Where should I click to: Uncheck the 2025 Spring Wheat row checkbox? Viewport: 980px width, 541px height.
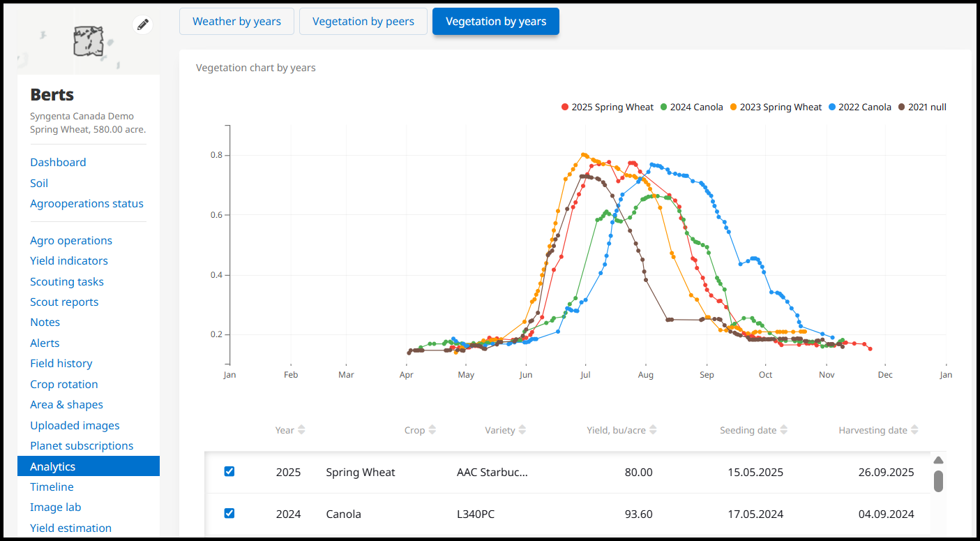(229, 472)
